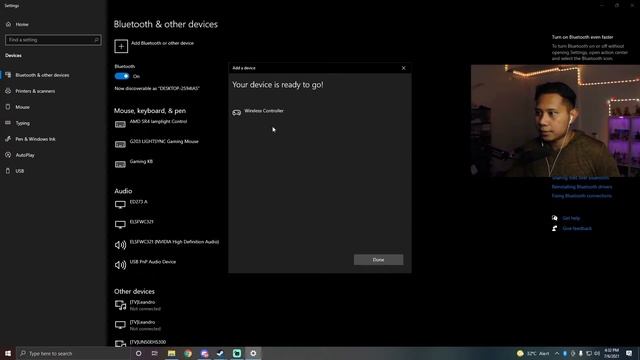Screen dimensions: 640x360
Task: Click the Done button in Add a device dialog
Action: pos(378,260)
